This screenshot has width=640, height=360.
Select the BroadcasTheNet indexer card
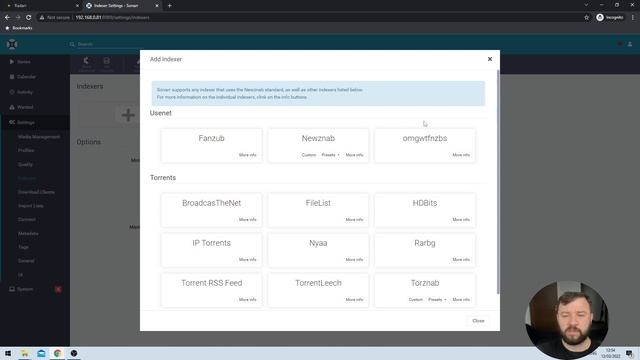pos(211,210)
